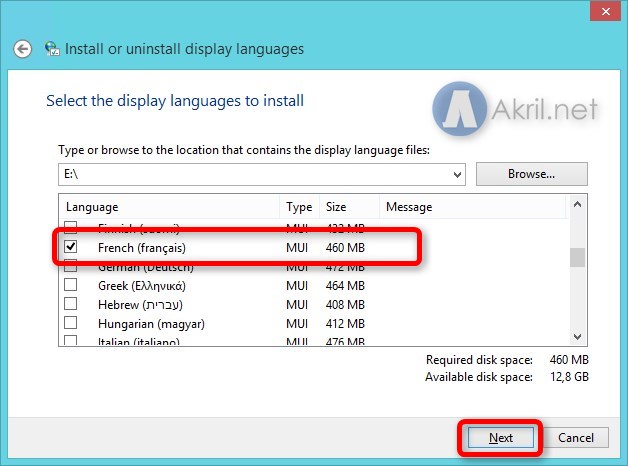Image resolution: width=628 pixels, height=466 pixels.
Task: Click the Next button
Action: coord(501,438)
